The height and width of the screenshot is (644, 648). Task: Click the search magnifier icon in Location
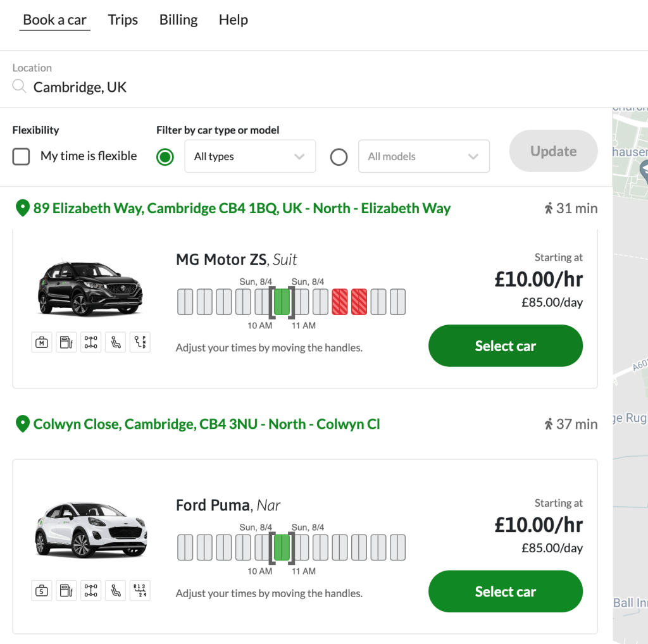pyautogui.click(x=19, y=86)
